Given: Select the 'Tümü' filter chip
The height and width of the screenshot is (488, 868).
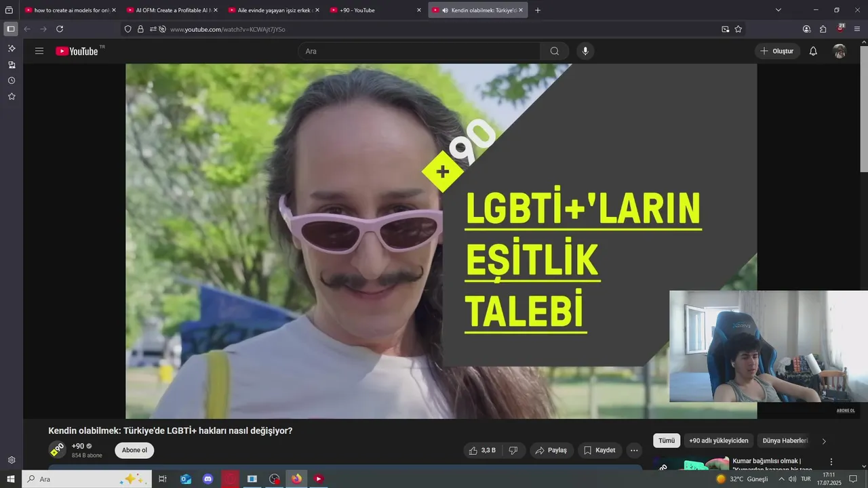Looking at the screenshot, I should (x=667, y=441).
